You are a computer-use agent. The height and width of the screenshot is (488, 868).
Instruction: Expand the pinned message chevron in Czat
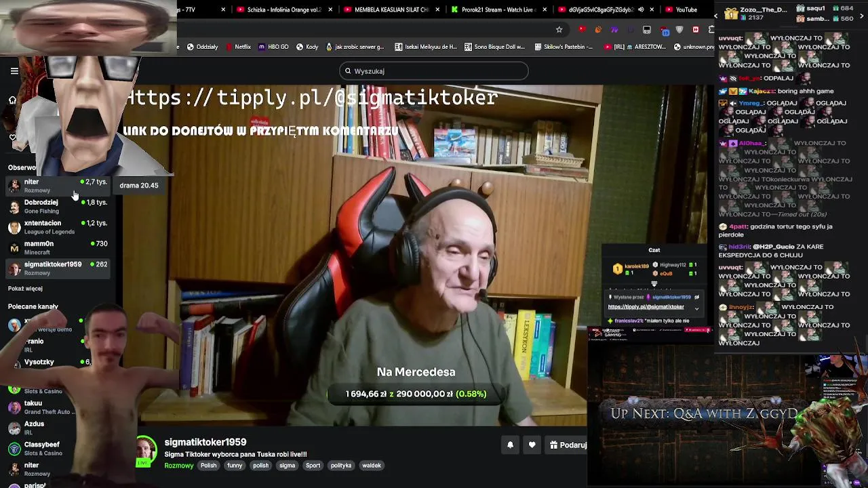point(696,308)
